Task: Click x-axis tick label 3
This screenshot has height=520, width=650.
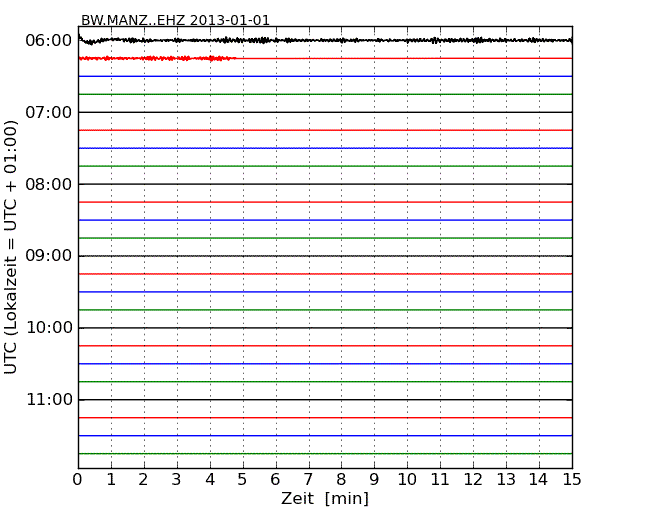Action: pos(177,480)
